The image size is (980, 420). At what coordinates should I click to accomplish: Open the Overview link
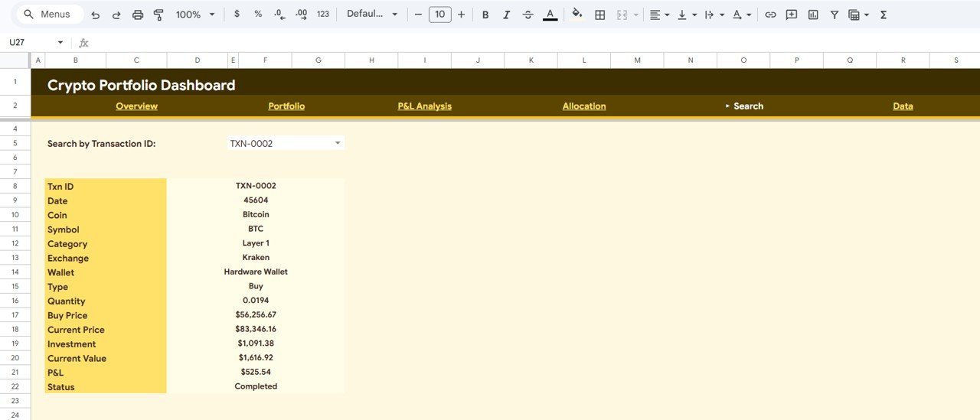point(136,106)
